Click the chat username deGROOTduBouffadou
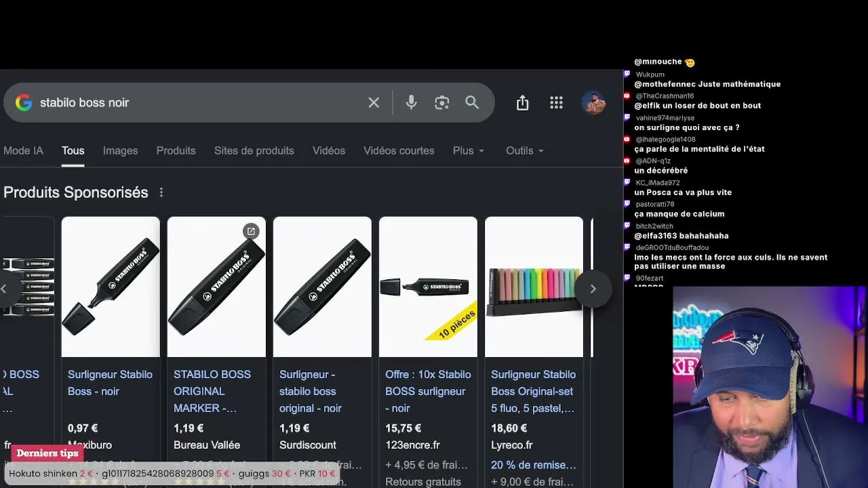This screenshot has width=868, height=488. click(x=672, y=248)
